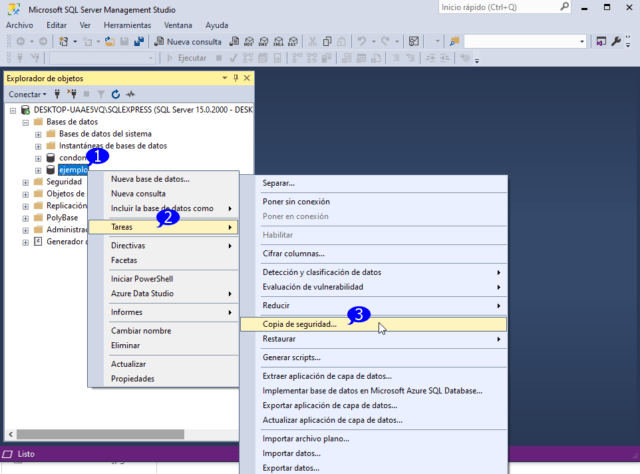Click the disconnect plug icon in explorer

[71, 93]
